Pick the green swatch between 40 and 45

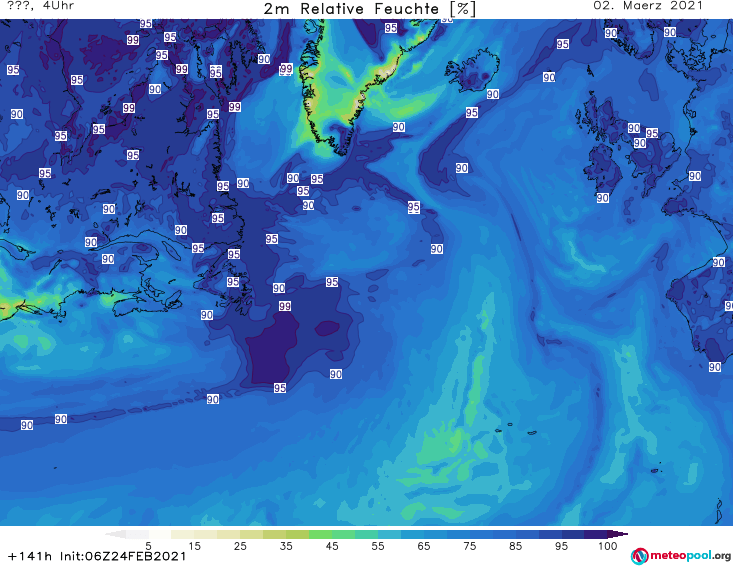320,534
